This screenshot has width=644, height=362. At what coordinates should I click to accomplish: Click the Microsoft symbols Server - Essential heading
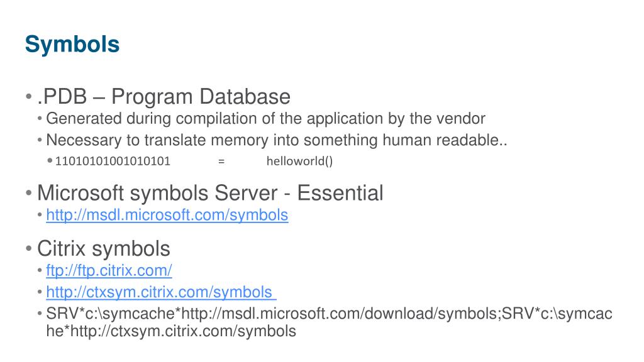pos(210,193)
